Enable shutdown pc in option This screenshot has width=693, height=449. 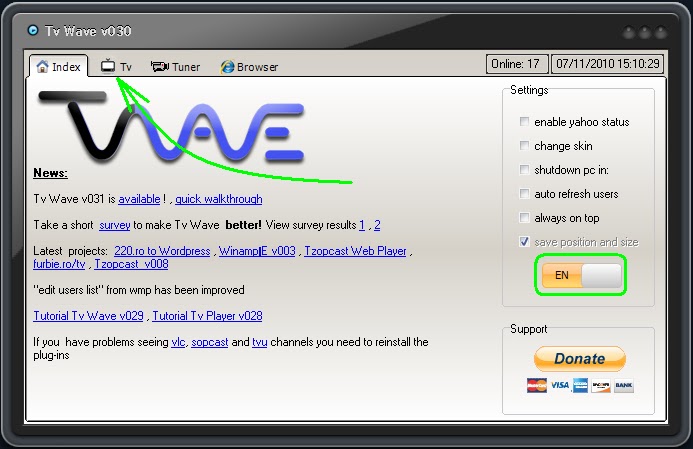[524, 170]
